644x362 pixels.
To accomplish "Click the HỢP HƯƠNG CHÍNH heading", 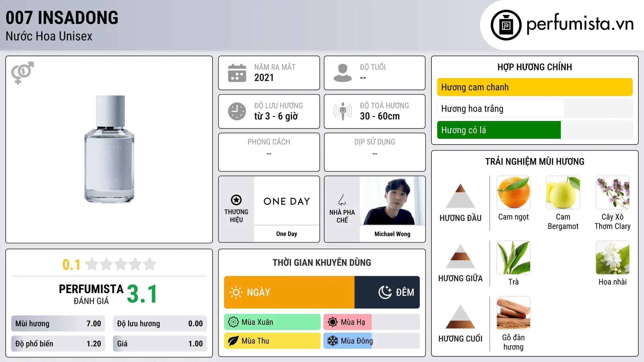I will tap(535, 67).
